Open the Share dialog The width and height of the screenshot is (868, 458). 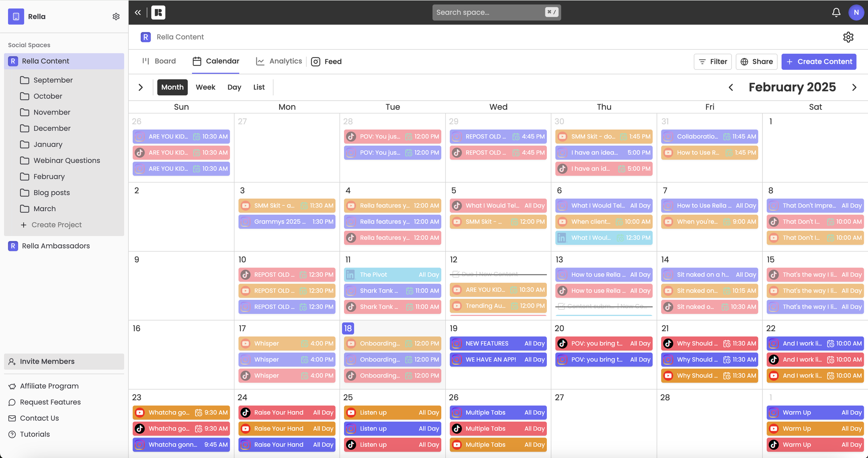[x=757, y=61]
